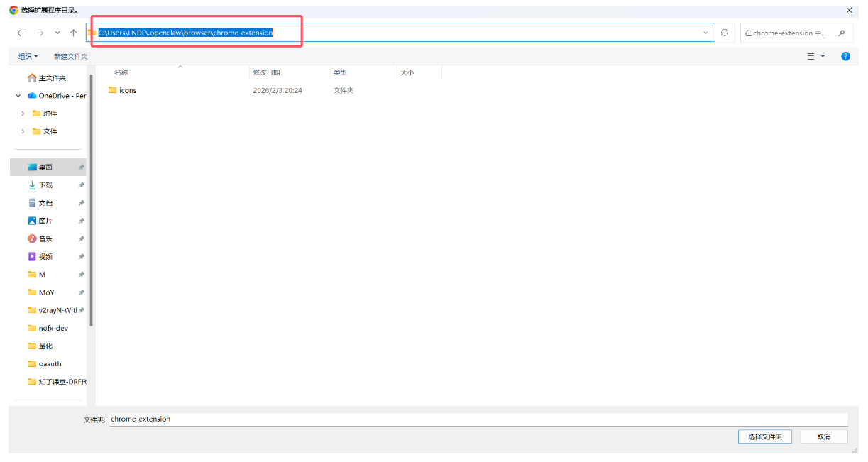Go back with the left arrow
Viewport: 868px width, 462px height.
(21, 33)
